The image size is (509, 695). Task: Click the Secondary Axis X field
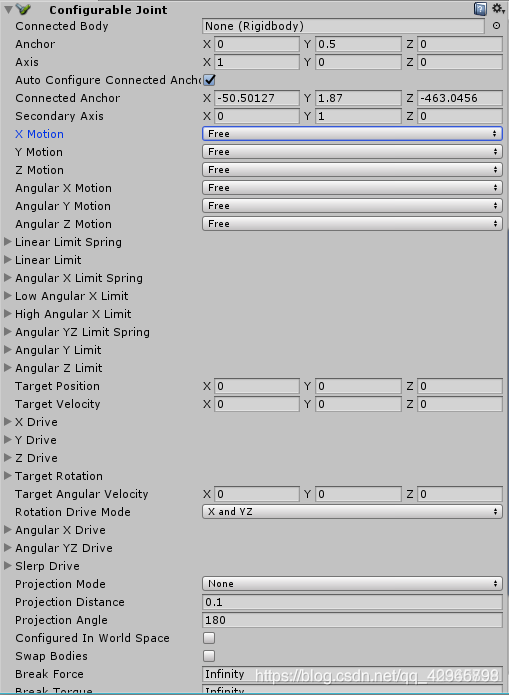(257, 116)
